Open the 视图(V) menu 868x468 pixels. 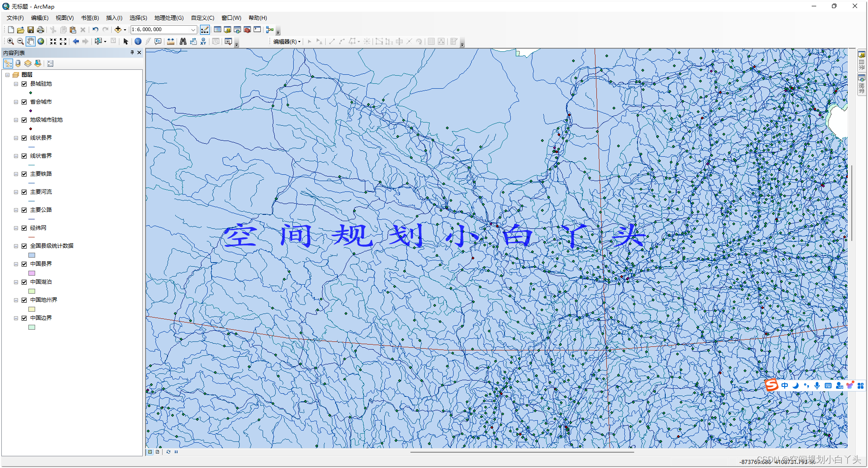(64, 18)
